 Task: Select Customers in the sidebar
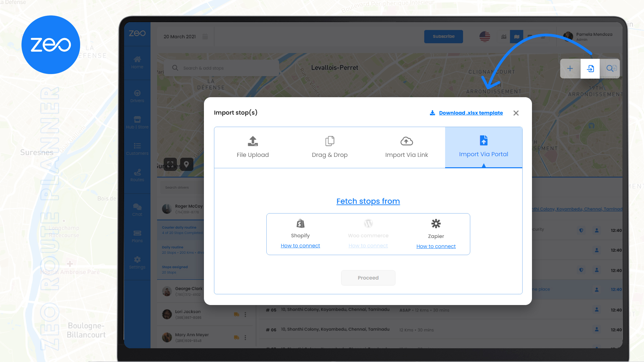point(137,148)
